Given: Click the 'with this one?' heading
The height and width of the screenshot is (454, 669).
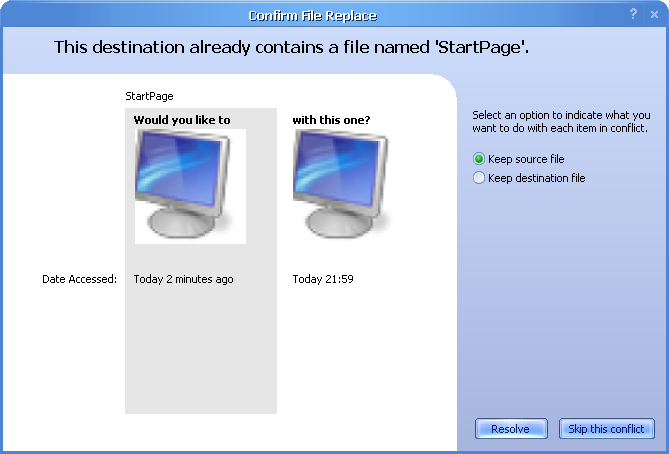Looking at the screenshot, I should (331, 120).
